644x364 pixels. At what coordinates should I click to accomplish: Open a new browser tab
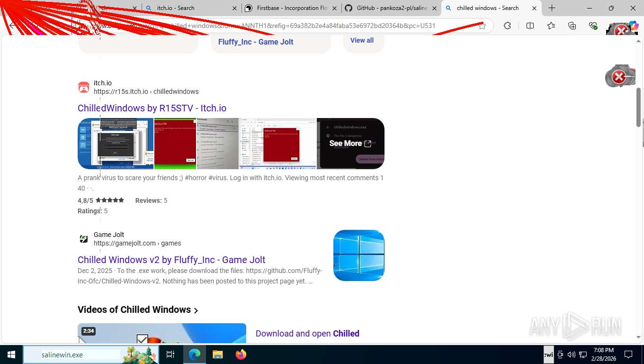tap(552, 8)
